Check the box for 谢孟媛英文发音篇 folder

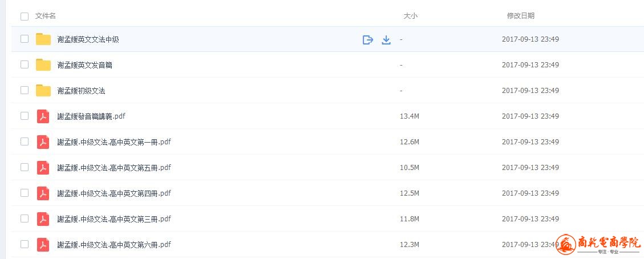click(25, 64)
